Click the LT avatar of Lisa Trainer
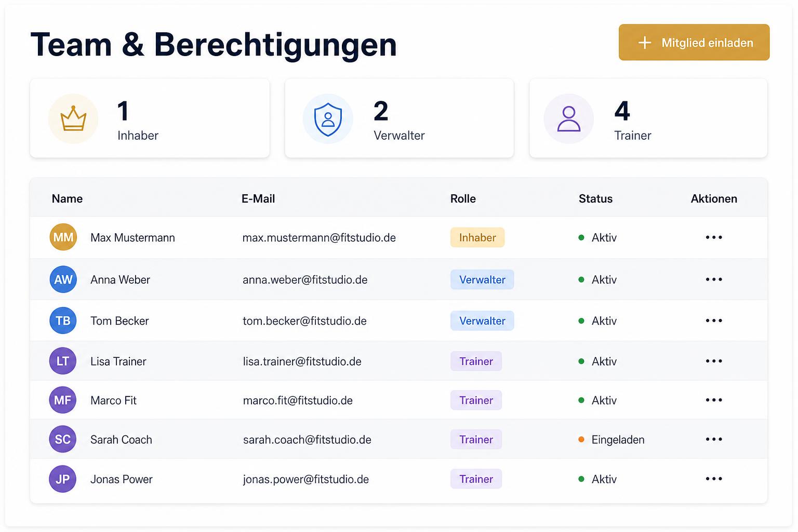Viewport: 798px width, 532px height. tap(63, 361)
